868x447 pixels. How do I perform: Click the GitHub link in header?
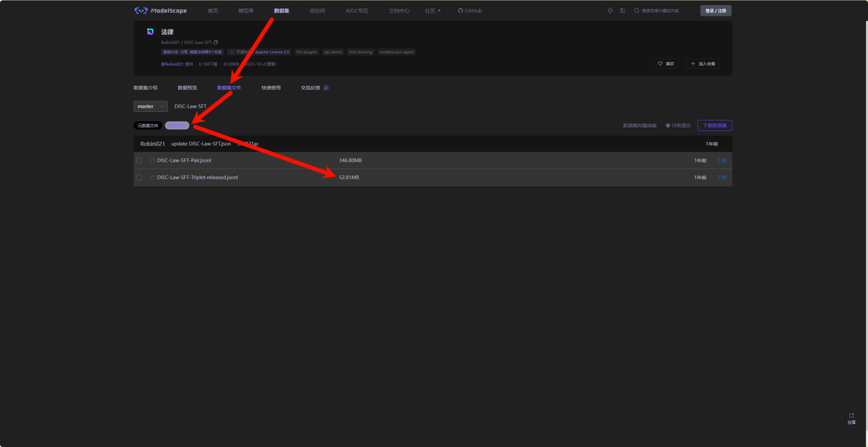point(470,11)
